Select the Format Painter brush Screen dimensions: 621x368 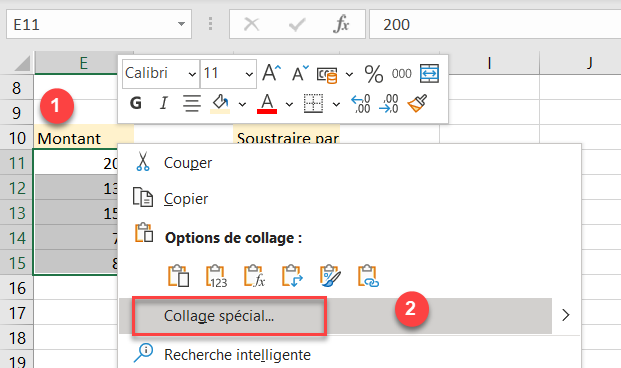417,103
